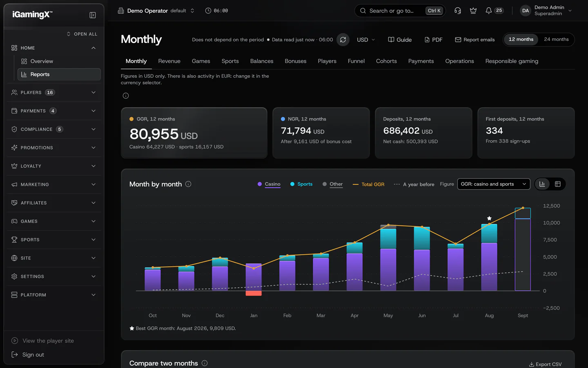Switch to table view icon

click(x=558, y=184)
